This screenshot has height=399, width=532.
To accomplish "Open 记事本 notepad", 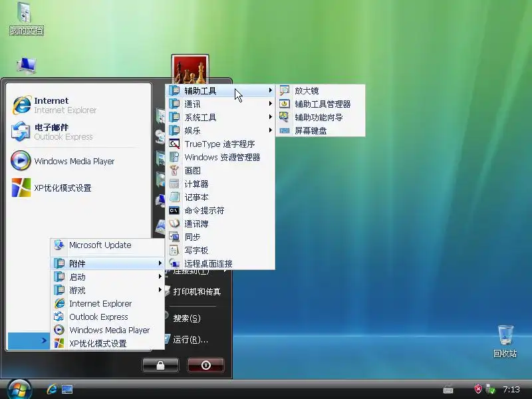I will tap(220, 197).
